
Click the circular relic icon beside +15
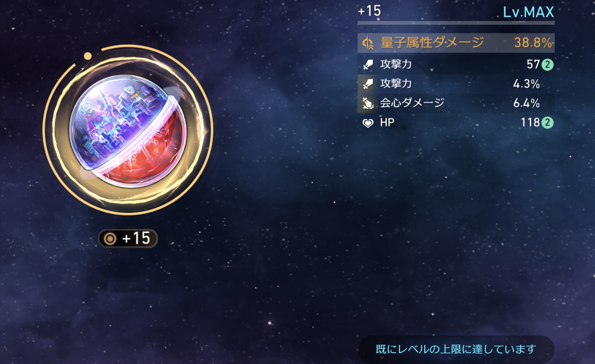[x=110, y=239]
